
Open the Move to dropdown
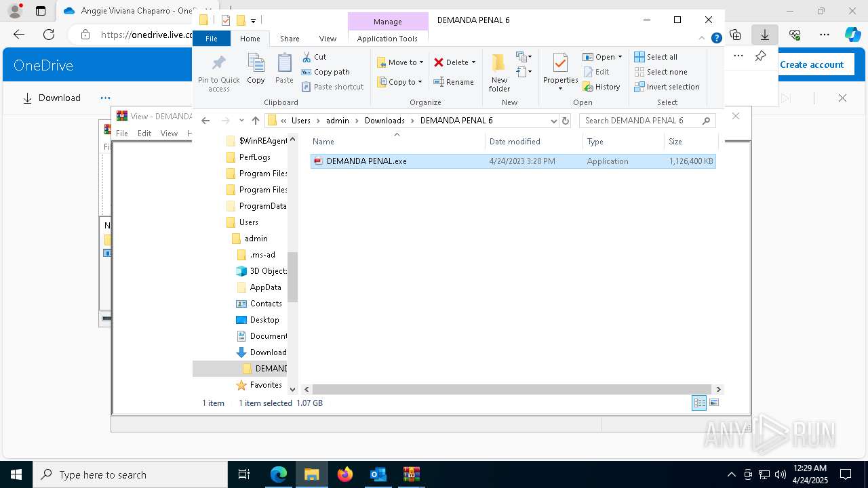[400, 62]
